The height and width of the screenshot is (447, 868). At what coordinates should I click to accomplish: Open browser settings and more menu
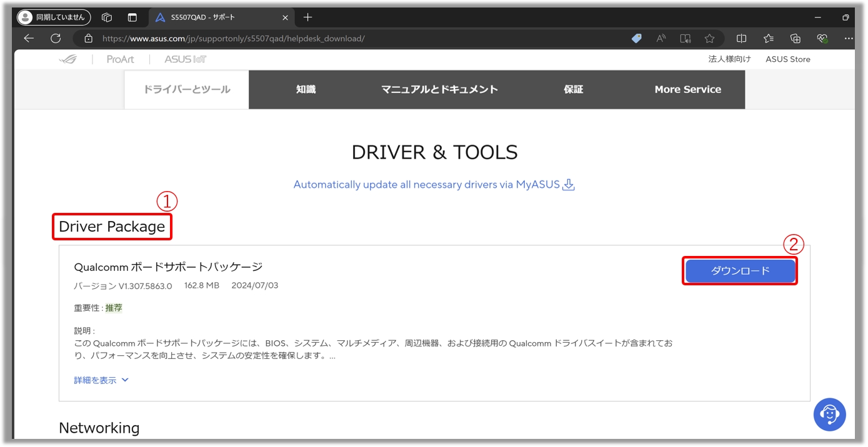click(x=849, y=39)
